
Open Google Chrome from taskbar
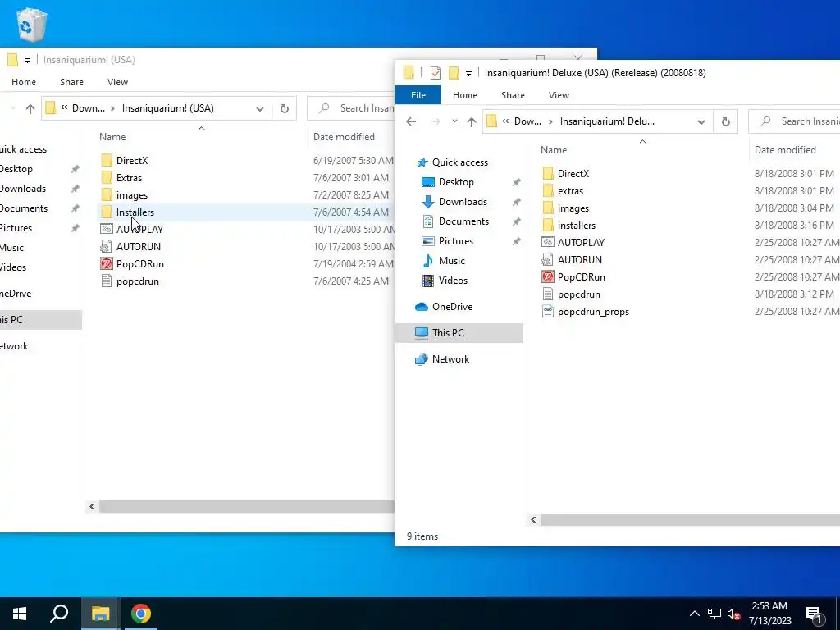coord(141,614)
